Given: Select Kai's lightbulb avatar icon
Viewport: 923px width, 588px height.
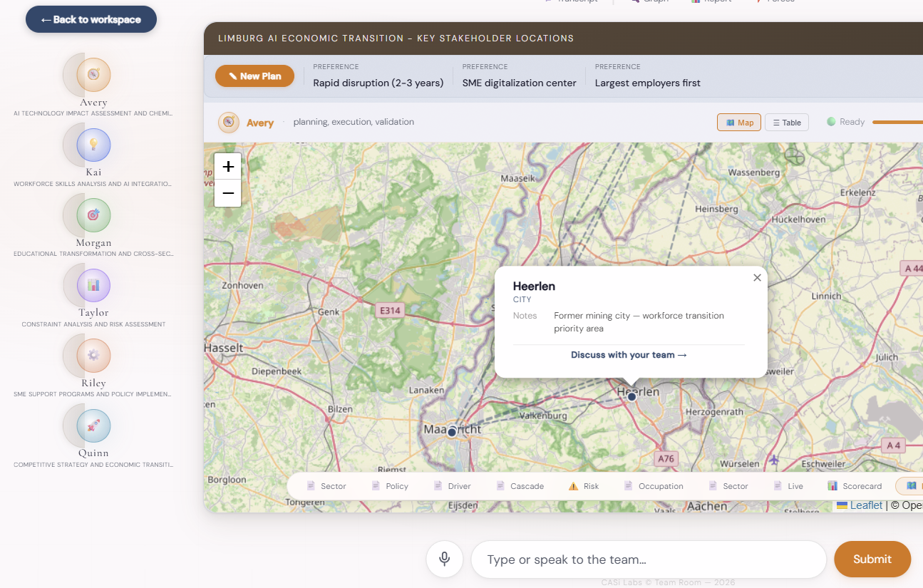Looking at the screenshot, I should [93, 145].
